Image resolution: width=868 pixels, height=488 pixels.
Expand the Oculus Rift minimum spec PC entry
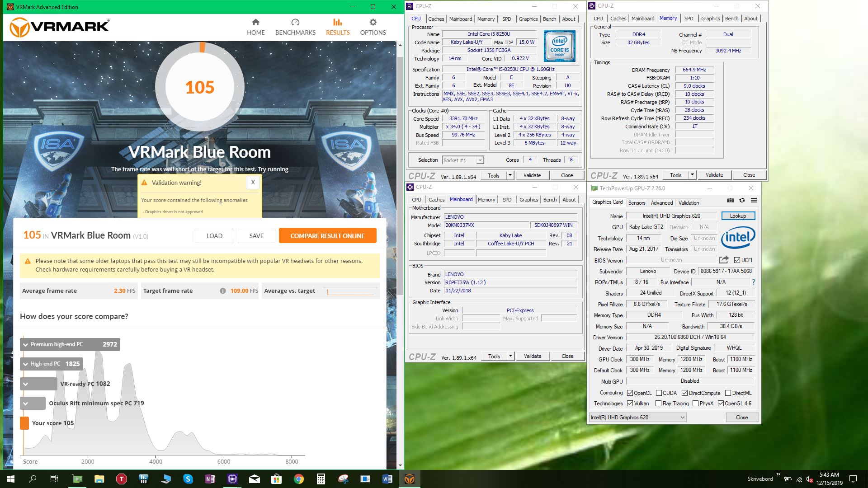(x=33, y=403)
